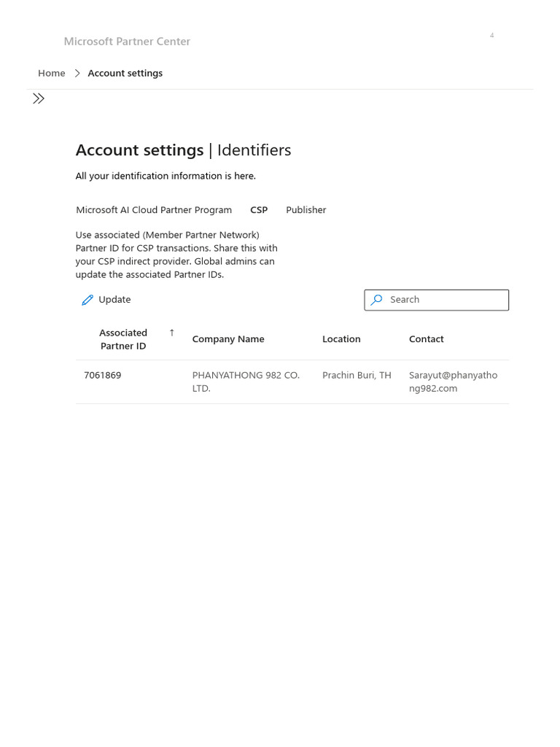Open the Publisher tab

tap(306, 210)
